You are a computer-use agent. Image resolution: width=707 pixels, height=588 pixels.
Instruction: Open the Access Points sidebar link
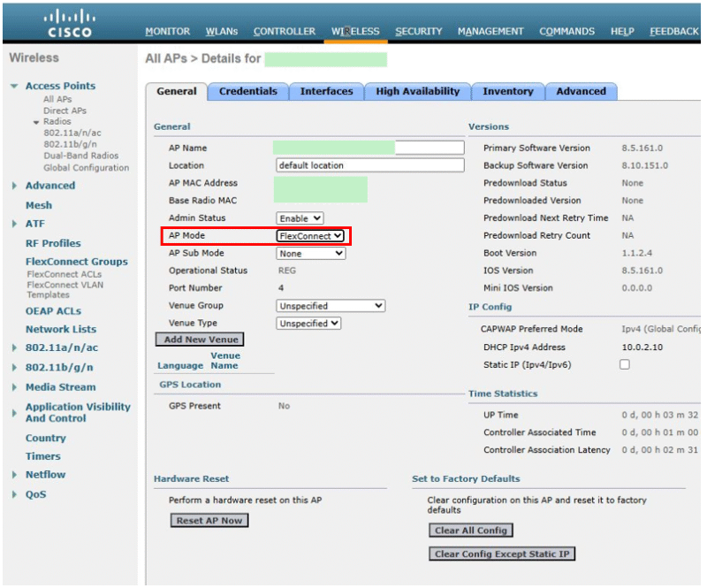pos(60,86)
